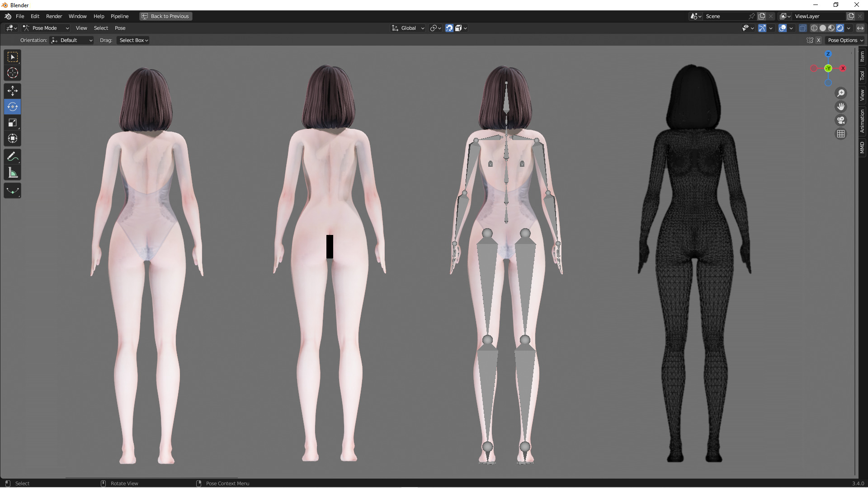This screenshot has width=868, height=488.
Task: Select the Select Box tool icon
Action: pyautogui.click(x=13, y=57)
